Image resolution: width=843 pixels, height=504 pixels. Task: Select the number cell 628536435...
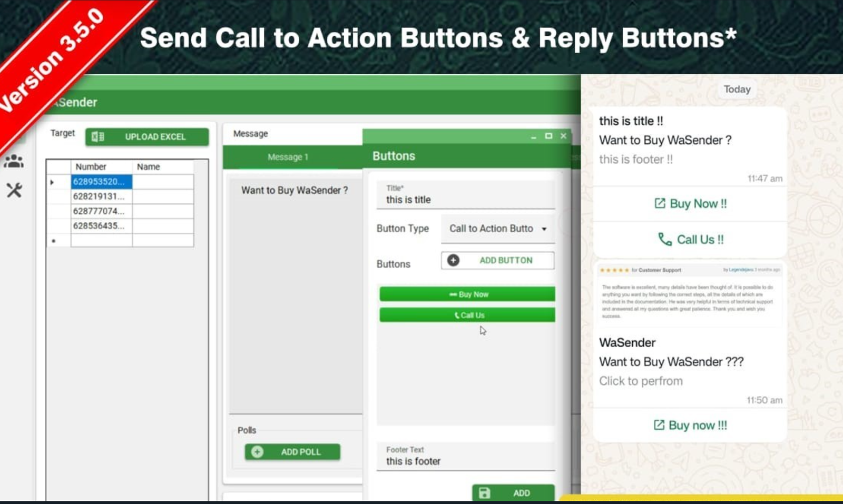coord(102,226)
